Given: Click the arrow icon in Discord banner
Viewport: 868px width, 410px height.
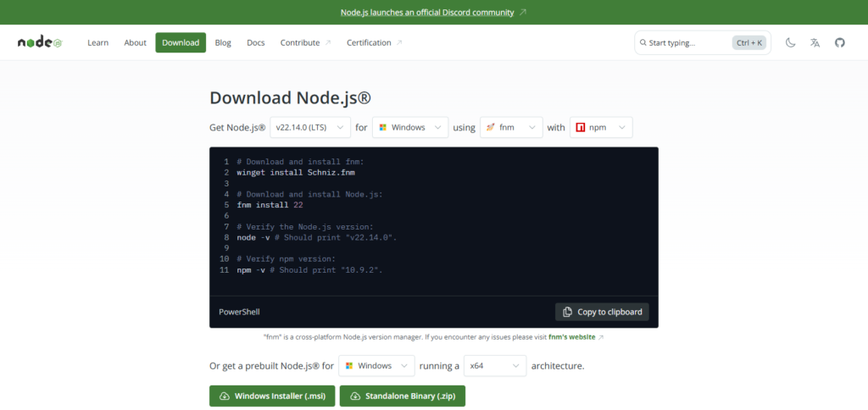Looking at the screenshot, I should pos(523,12).
